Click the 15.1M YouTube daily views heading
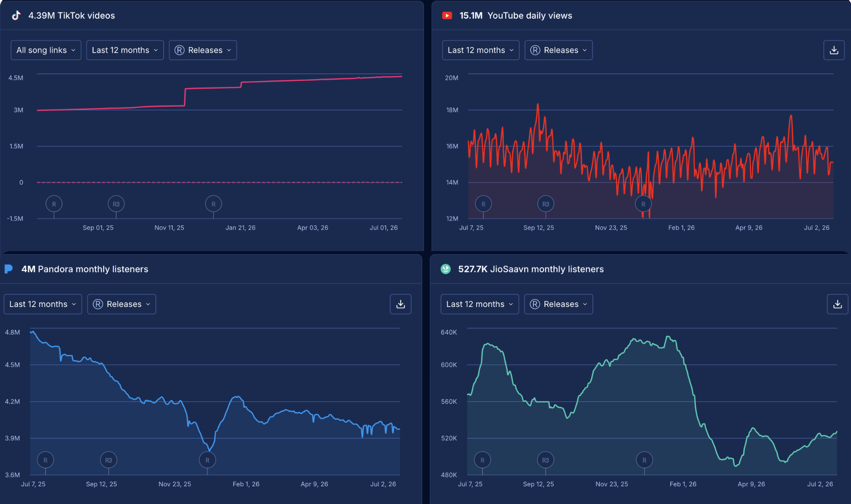The width and height of the screenshot is (851, 504). [516, 16]
